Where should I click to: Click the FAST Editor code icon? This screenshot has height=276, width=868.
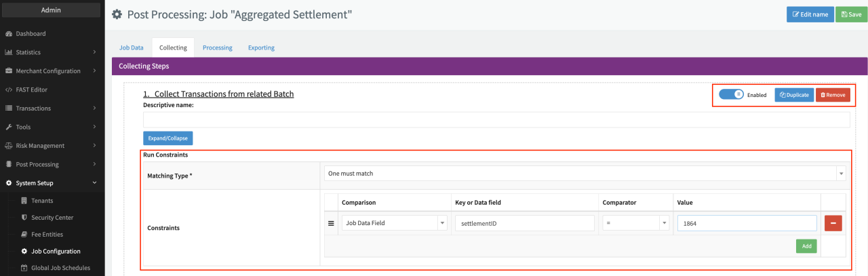(x=9, y=90)
